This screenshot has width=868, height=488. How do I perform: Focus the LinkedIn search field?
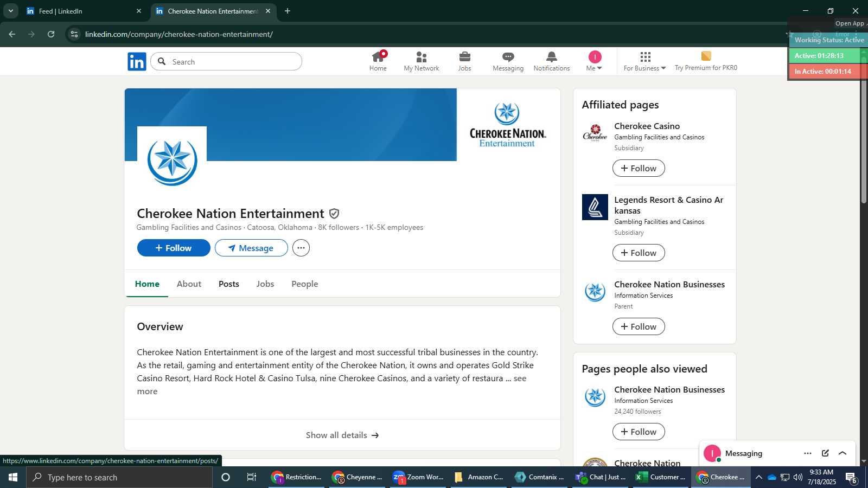point(226,61)
